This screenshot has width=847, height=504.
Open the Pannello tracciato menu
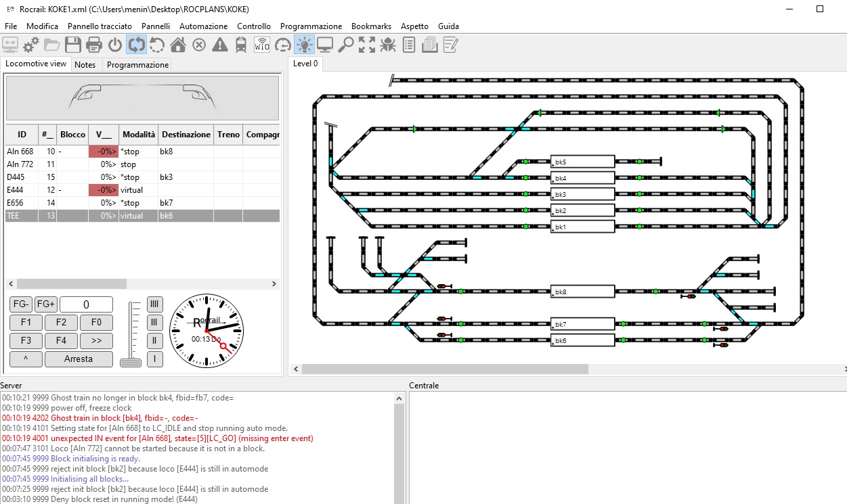[100, 26]
